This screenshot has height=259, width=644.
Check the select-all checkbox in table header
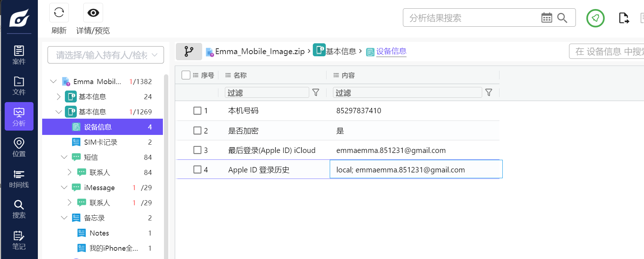coord(186,75)
